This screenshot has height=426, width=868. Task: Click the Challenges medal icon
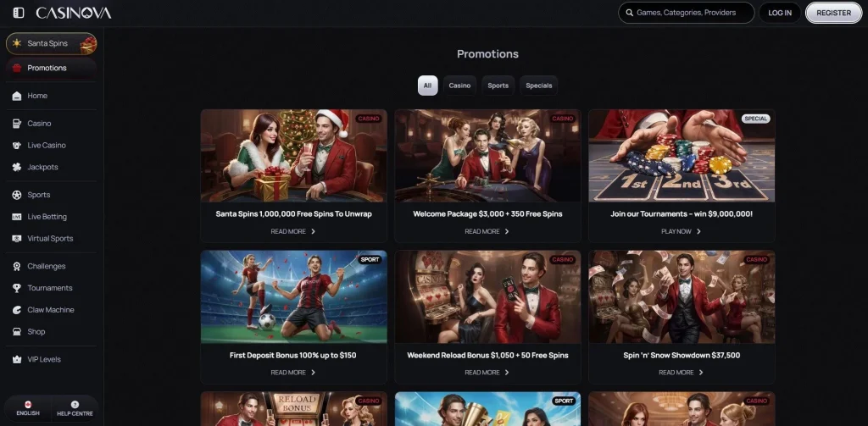click(x=17, y=266)
